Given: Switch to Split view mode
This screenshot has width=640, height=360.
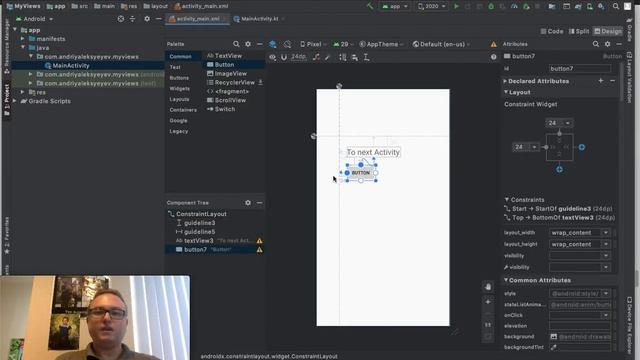Looking at the screenshot, I should tap(579, 31).
